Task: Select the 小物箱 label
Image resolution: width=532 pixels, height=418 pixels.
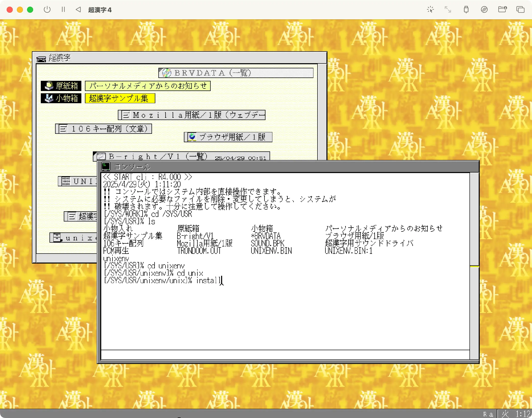Action: coord(67,98)
